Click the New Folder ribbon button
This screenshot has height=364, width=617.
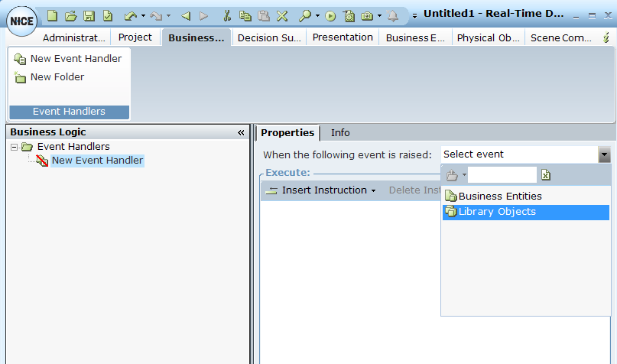pos(50,77)
